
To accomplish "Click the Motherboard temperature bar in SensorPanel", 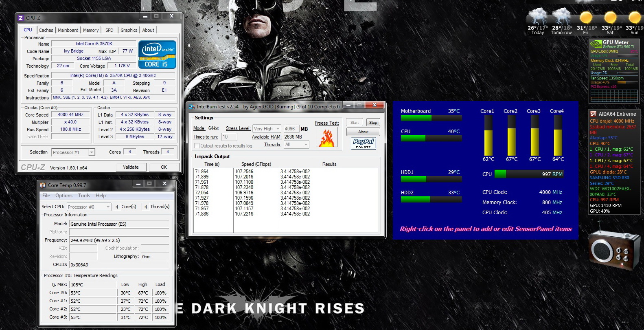I will click(431, 118).
